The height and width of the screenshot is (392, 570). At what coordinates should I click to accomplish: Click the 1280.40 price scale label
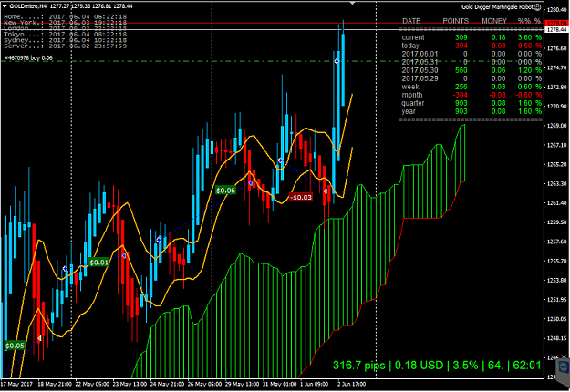click(557, 10)
